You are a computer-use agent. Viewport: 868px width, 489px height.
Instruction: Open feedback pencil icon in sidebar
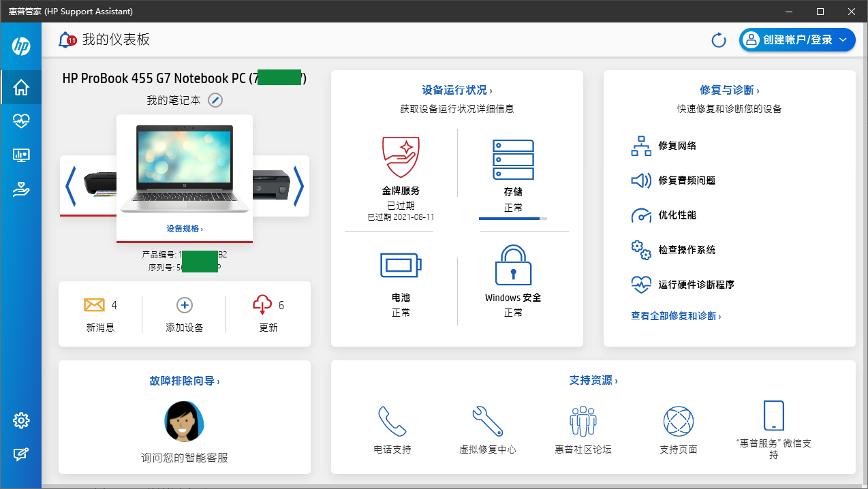[21, 454]
